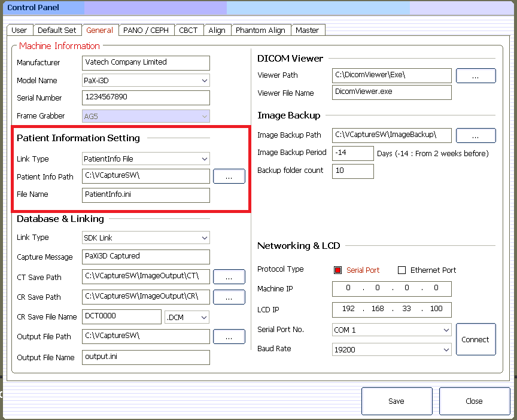The height and width of the screenshot is (420, 517).
Task: Expand the Baud Rate dropdown
Action: point(392,349)
